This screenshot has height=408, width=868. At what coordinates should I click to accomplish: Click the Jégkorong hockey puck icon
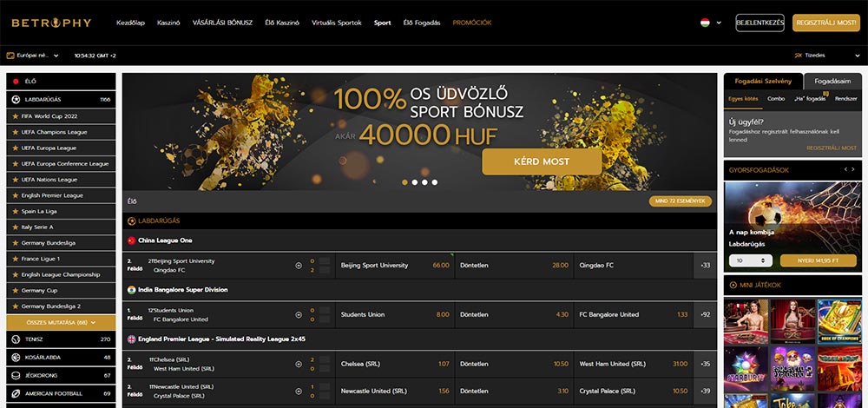[15, 375]
